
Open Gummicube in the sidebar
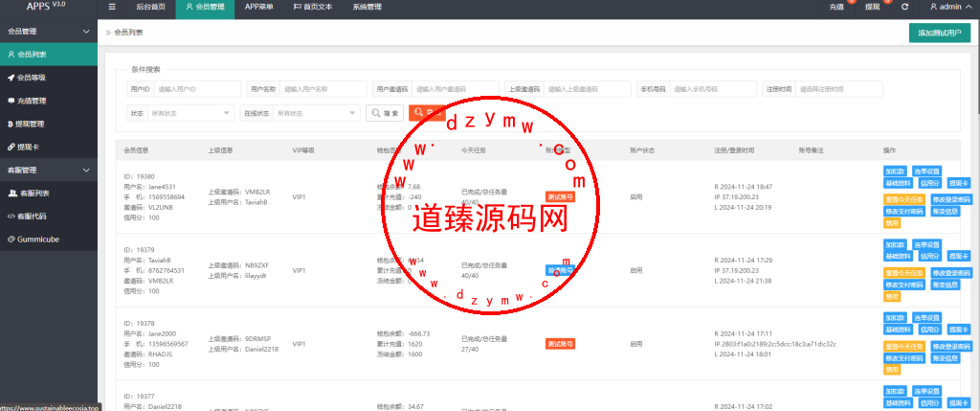49,240
